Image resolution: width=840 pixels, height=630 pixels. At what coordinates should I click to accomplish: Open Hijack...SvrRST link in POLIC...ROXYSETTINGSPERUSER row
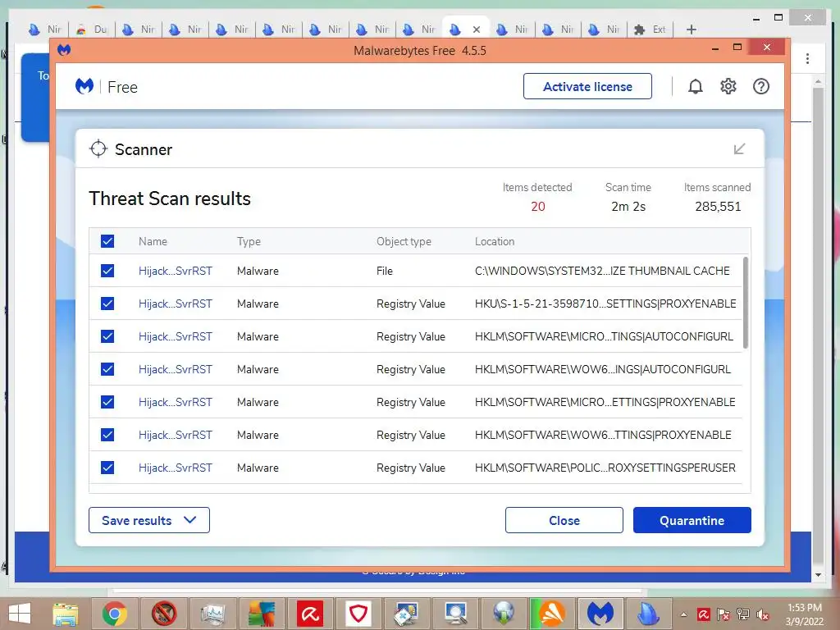(x=176, y=468)
